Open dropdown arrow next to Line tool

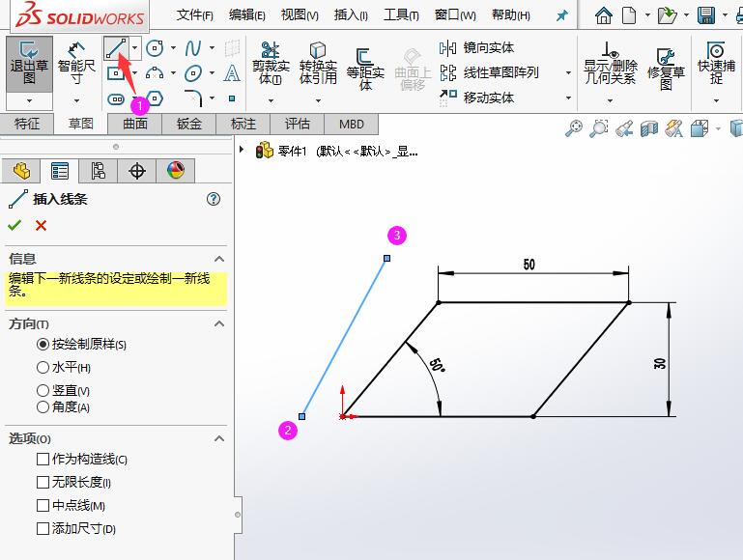tap(135, 48)
